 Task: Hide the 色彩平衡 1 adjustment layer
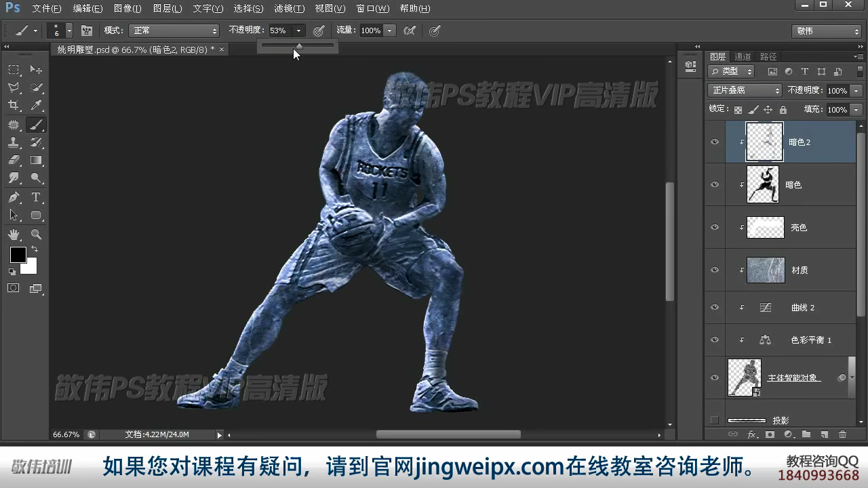[715, 340]
